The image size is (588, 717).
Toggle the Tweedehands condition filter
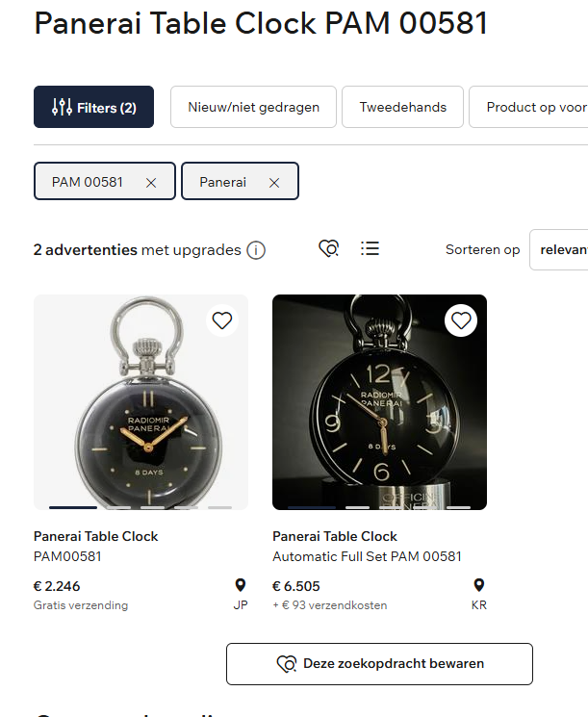[402, 107]
